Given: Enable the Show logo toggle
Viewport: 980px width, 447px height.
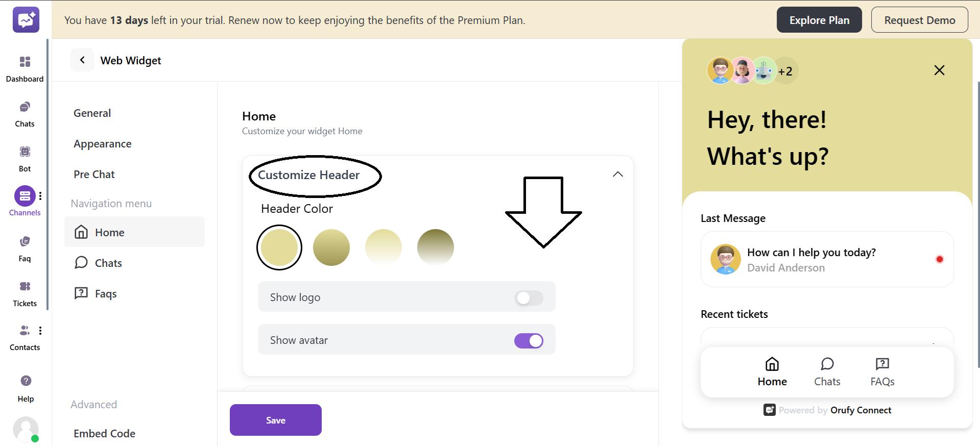Looking at the screenshot, I should pos(529,298).
